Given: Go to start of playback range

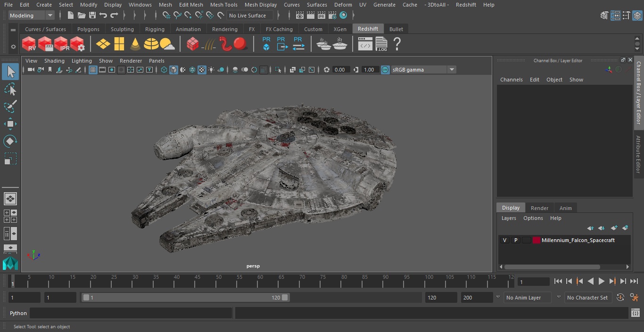Looking at the screenshot, I should (x=558, y=281).
